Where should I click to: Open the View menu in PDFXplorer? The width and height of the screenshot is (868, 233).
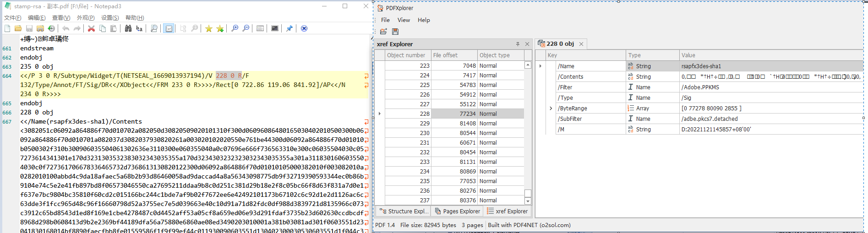point(404,20)
